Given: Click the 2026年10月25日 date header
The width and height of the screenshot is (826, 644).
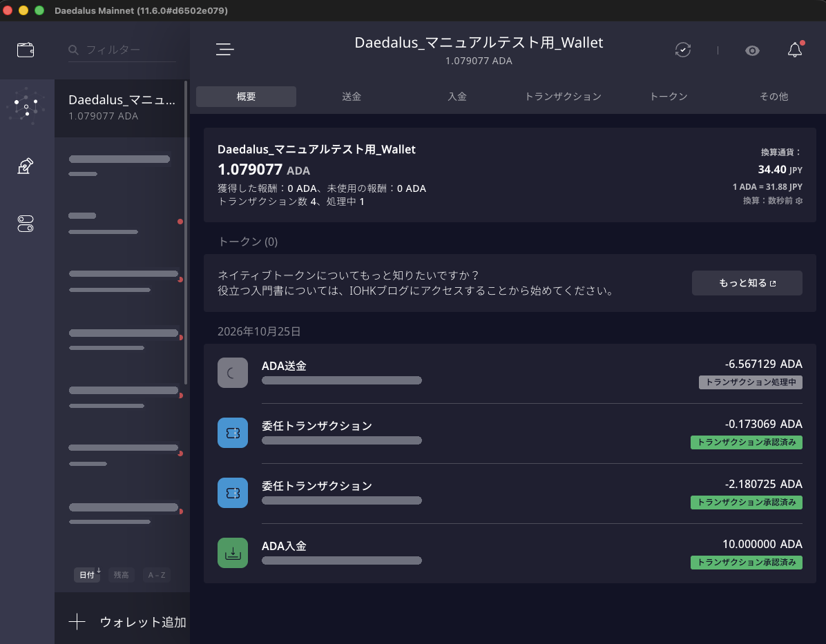Looking at the screenshot, I should coord(259,331).
